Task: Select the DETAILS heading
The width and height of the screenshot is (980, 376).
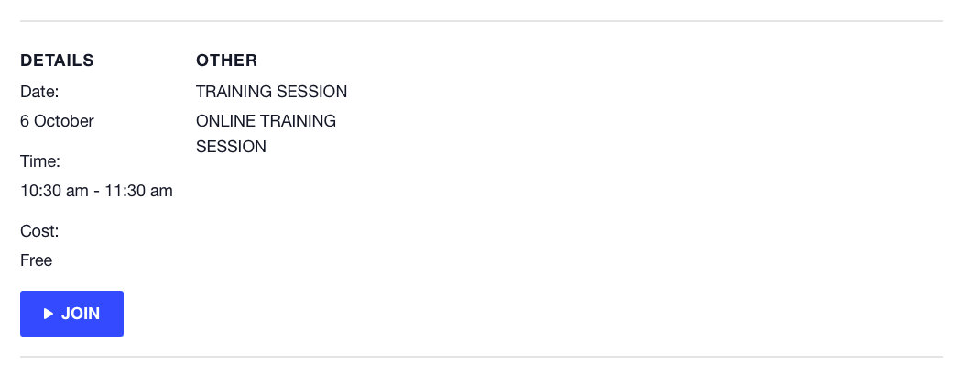Action: click(x=57, y=61)
